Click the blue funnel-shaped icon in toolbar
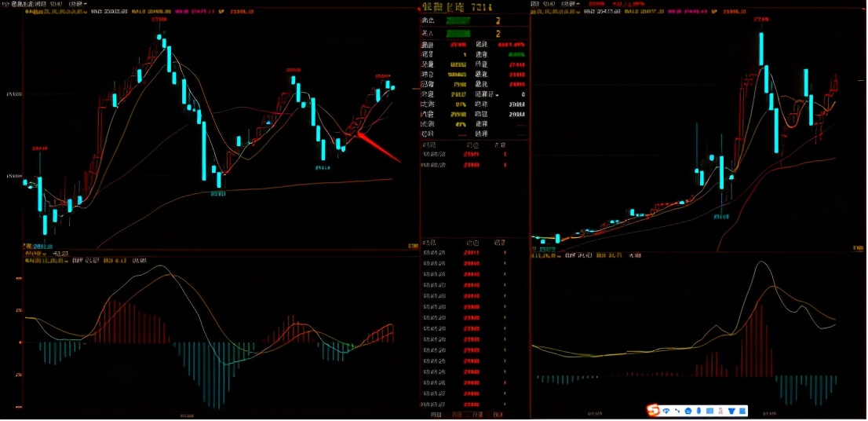The width and height of the screenshot is (868, 421). tap(731, 411)
